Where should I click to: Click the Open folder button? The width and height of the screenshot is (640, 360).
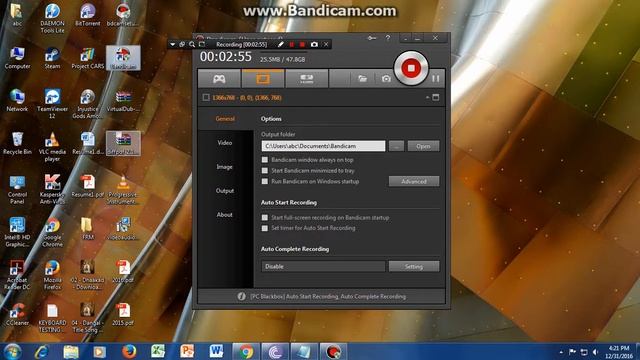coord(423,146)
